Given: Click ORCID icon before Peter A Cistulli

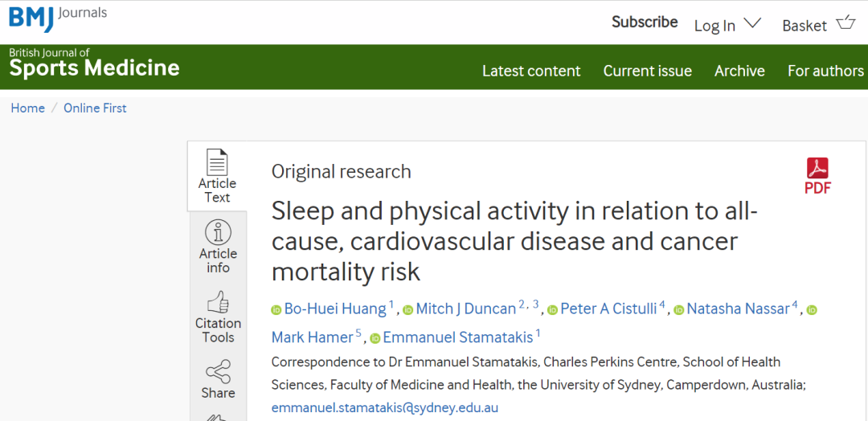Looking at the screenshot, I should [x=553, y=309].
